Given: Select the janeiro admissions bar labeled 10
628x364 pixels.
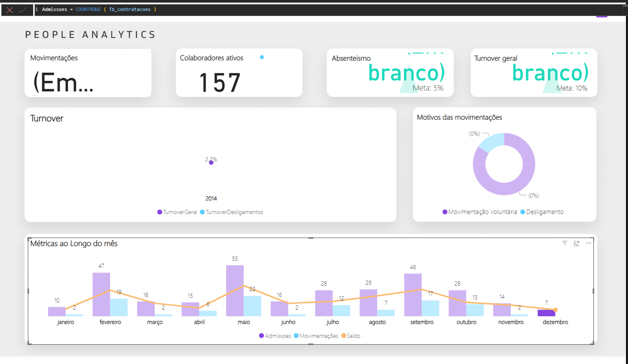Looking at the screenshot, I should (x=57, y=312).
